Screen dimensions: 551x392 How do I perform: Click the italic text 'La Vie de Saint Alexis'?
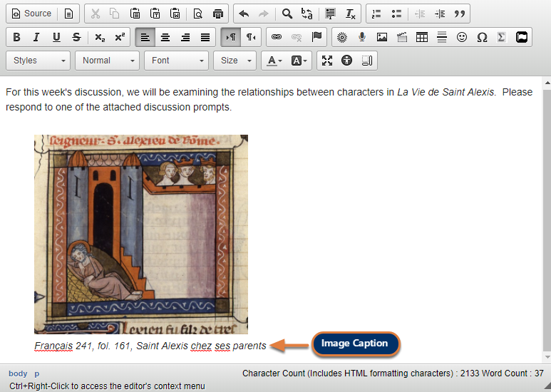point(446,92)
